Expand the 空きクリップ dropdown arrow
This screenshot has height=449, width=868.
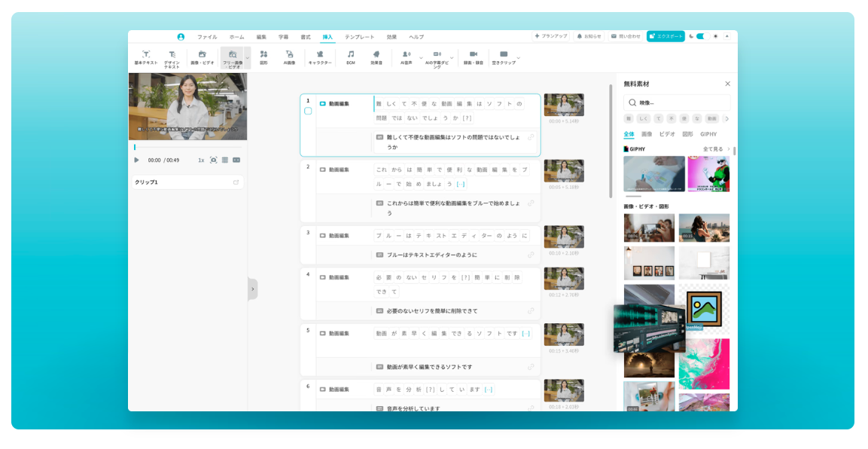point(518,58)
